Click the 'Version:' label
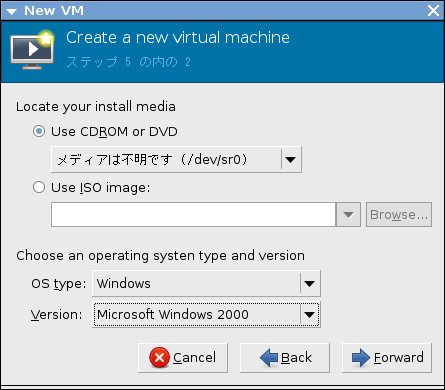 tap(56, 315)
